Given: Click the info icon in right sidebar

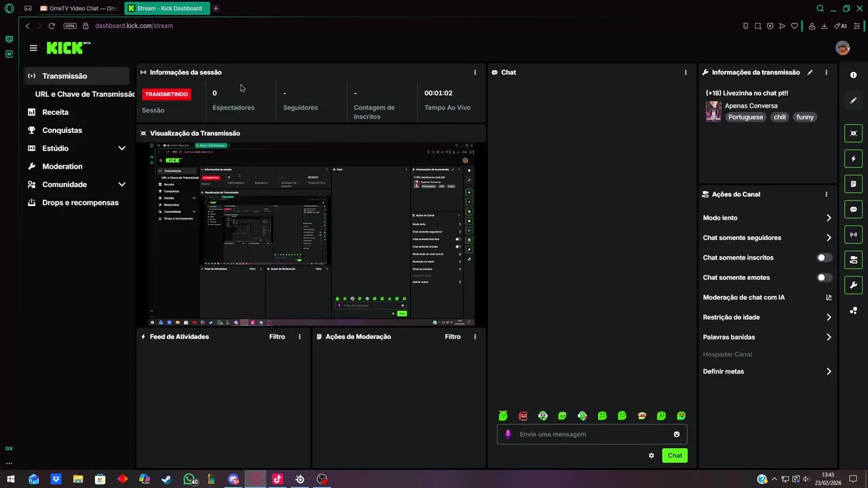Looking at the screenshot, I should tap(853, 75).
